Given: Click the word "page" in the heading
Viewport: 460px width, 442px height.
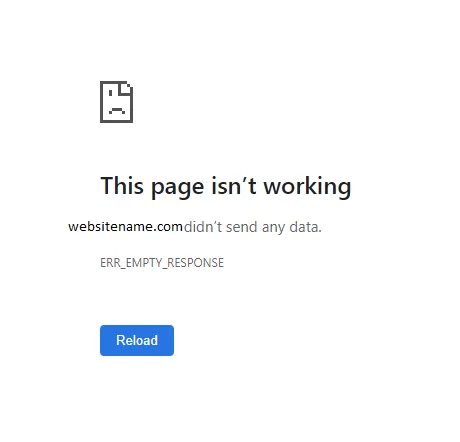Looking at the screenshot, I should pyautogui.click(x=177, y=187).
